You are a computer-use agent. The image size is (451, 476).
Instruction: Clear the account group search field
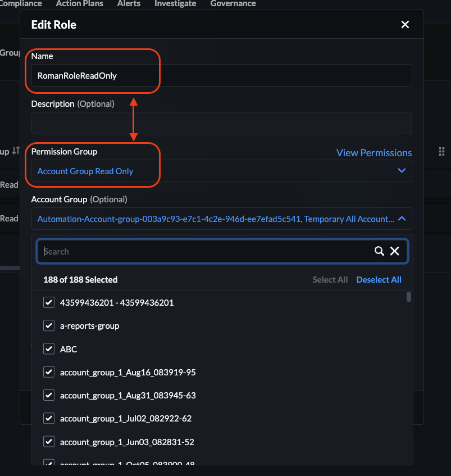395,251
